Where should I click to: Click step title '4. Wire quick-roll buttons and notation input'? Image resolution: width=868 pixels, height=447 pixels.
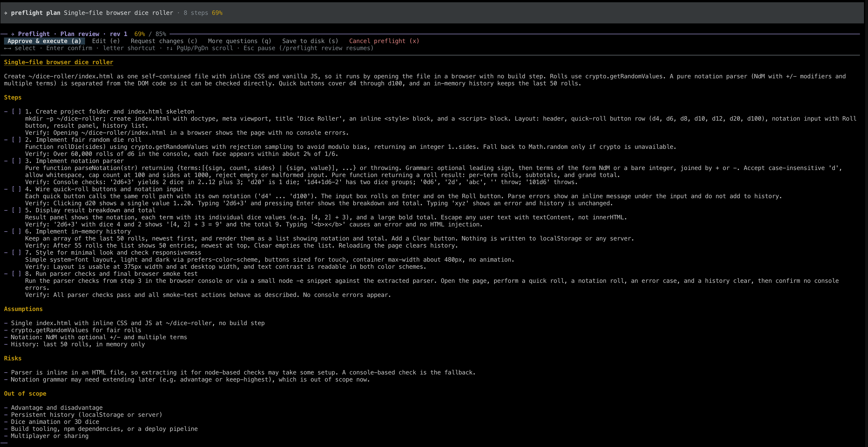(x=104, y=189)
